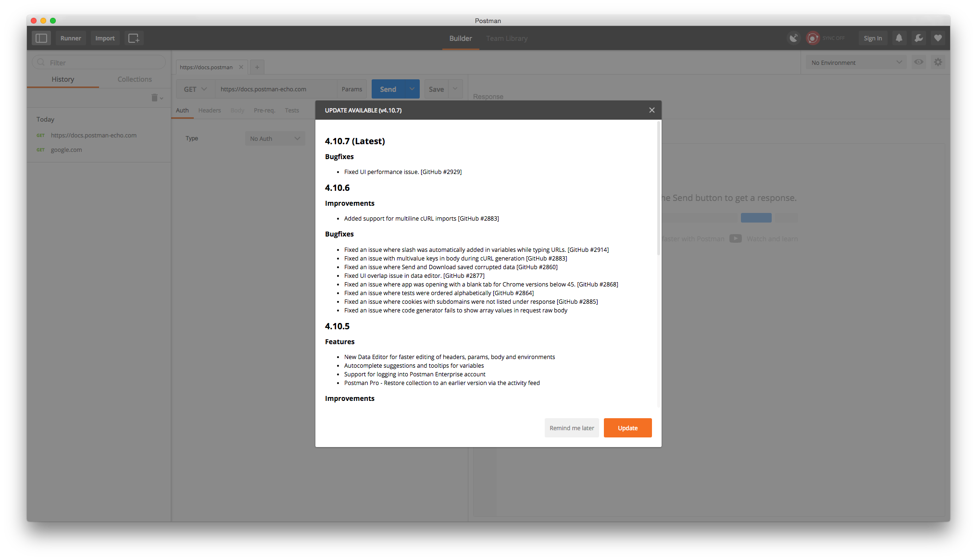The height and width of the screenshot is (560, 977).
Task: Click the Filter search field
Action: click(99, 62)
